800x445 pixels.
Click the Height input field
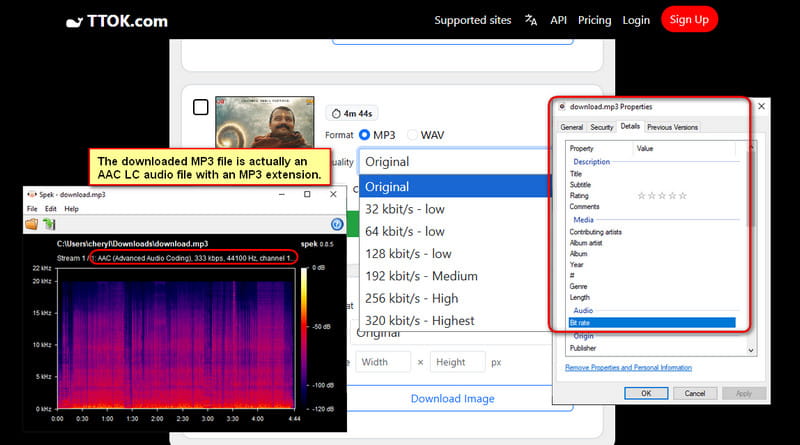coord(458,362)
